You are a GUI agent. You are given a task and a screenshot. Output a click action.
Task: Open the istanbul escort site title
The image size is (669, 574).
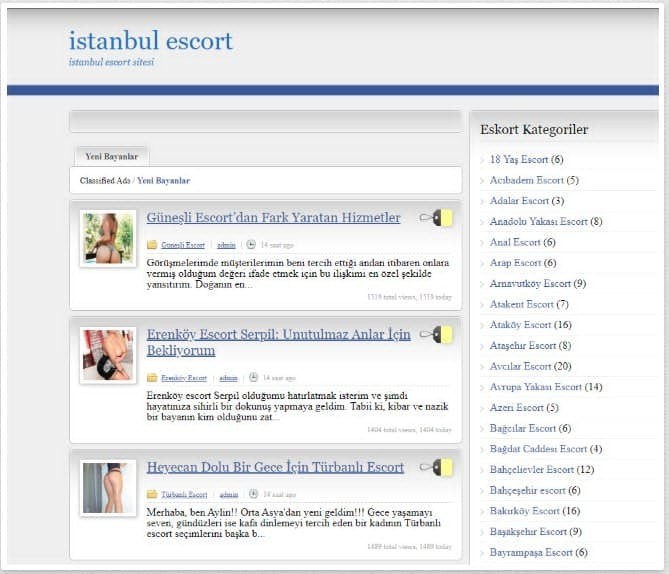[x=151, y=41]
